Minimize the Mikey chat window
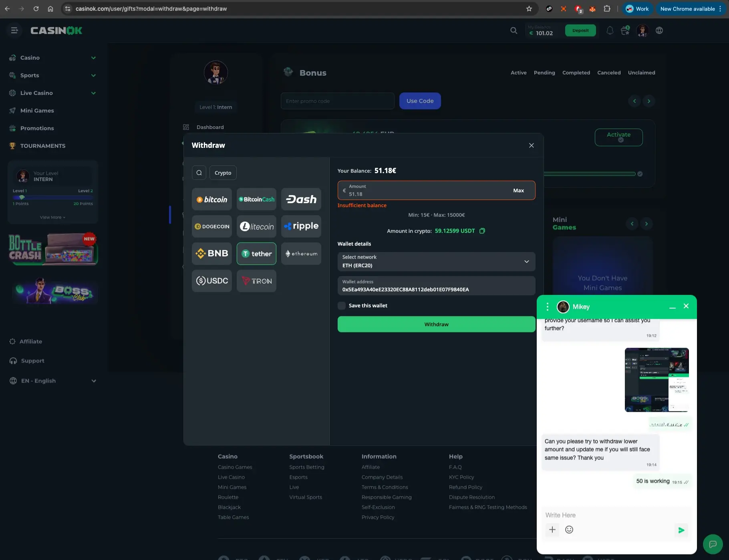The image size is (729, 560). point(673,307)
